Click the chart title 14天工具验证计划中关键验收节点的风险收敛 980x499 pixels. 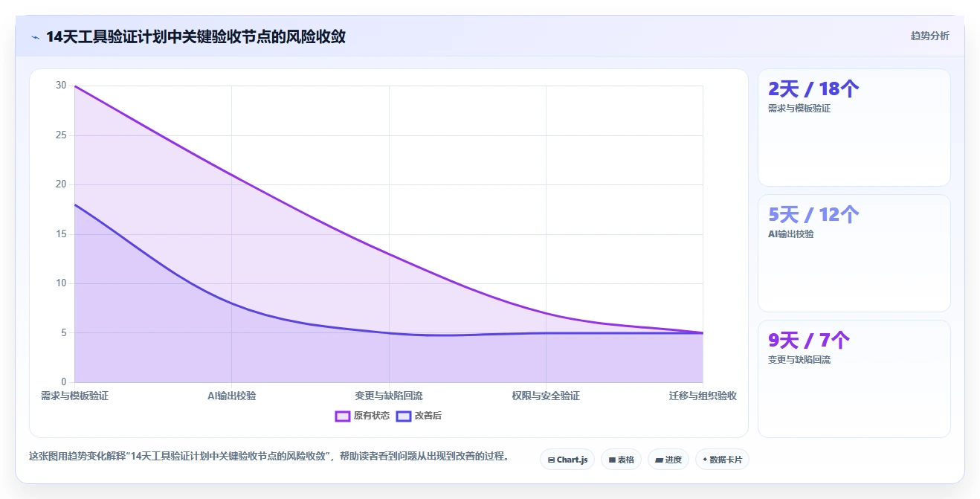(x=196, y=36)
